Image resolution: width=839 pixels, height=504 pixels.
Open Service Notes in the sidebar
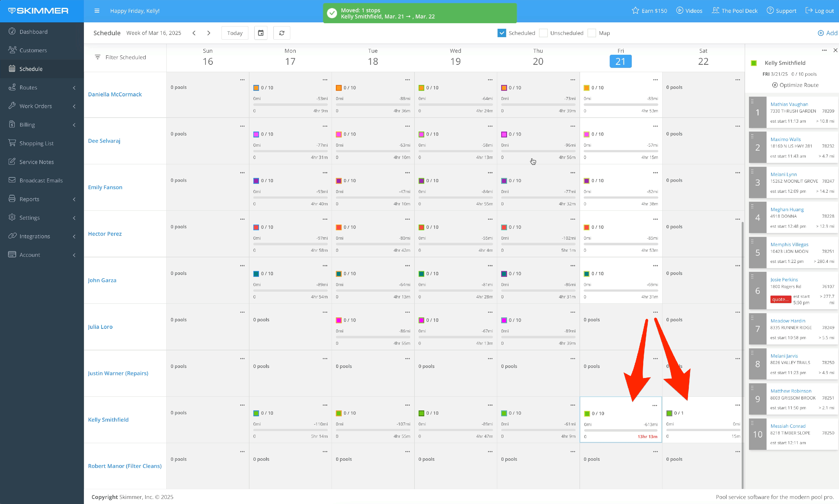tap(36, 162)
